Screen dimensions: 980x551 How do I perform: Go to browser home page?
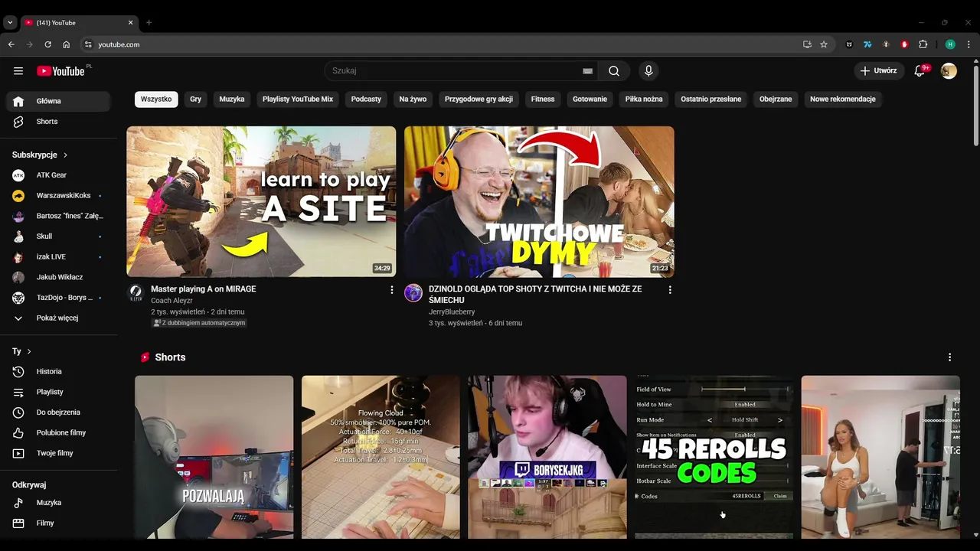(66, 44)
